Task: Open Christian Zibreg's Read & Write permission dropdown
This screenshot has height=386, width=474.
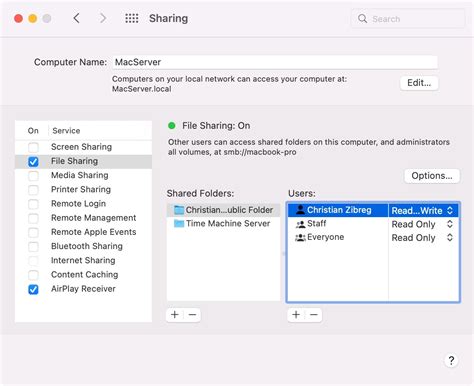Action: pyautogui.click(x=423, y=210)
